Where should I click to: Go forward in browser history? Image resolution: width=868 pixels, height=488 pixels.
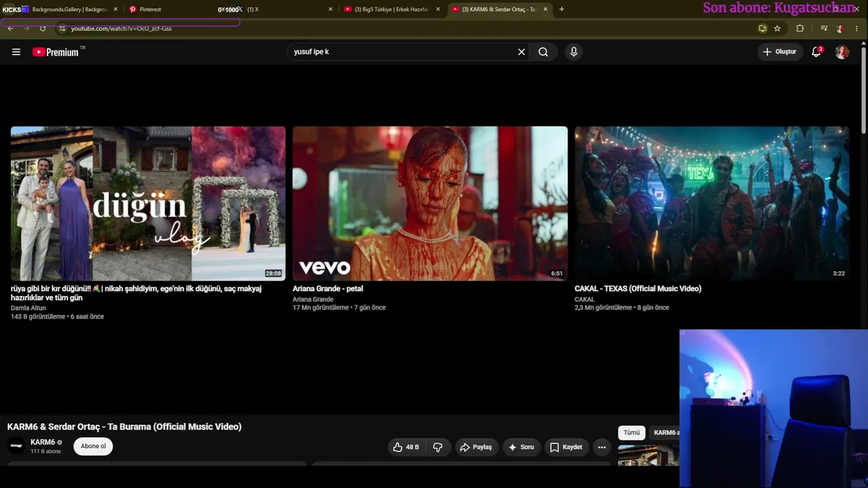tap(26, 28)
